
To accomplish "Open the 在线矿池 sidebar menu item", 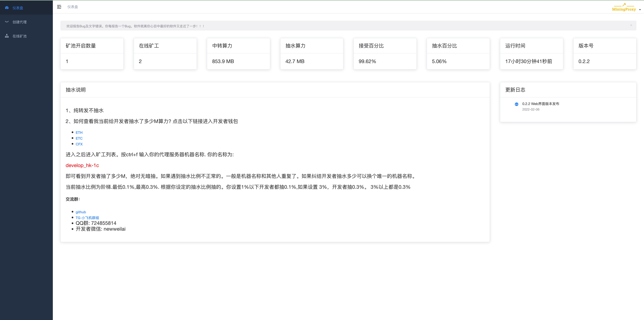I will click(x=19, y=36).
